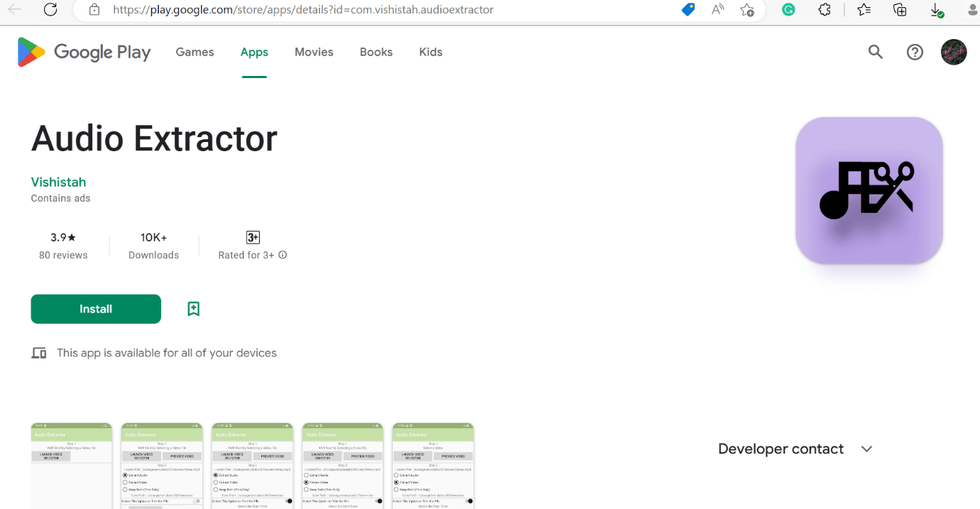Click '10K+' downloads count

click(x=153, y=237)
